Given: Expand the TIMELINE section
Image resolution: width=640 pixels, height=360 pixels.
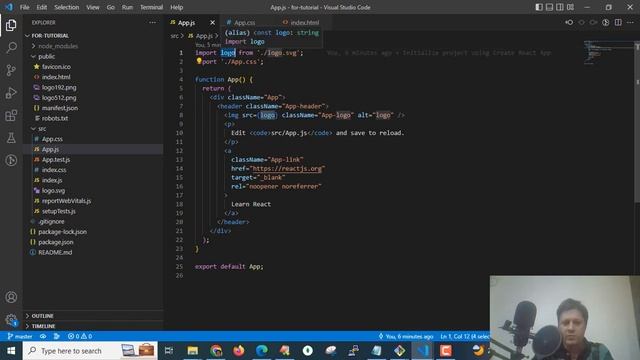Looking at the screenshot, I should click(x=93, y=326).
